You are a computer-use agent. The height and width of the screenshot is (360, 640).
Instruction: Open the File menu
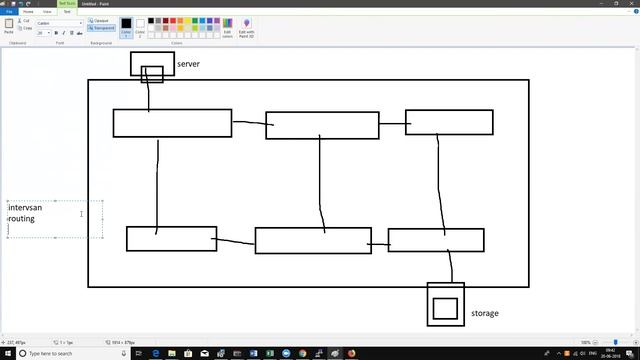pos(9,11)
